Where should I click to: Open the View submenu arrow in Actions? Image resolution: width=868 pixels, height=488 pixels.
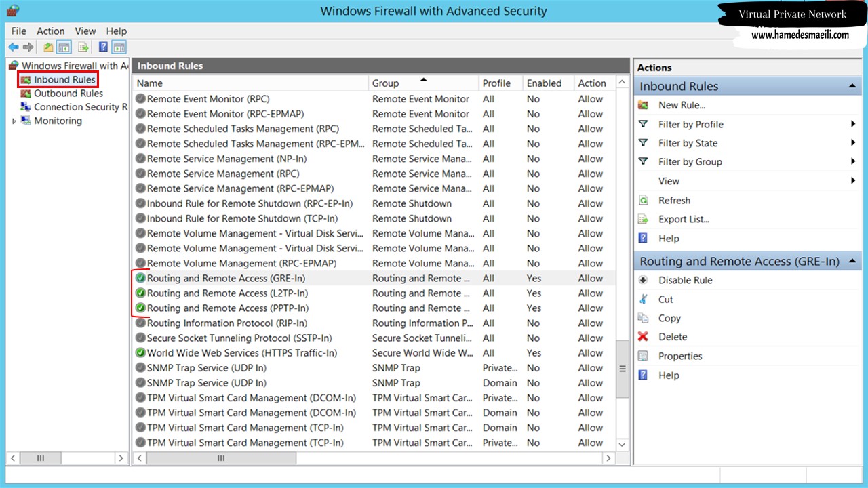853,181
